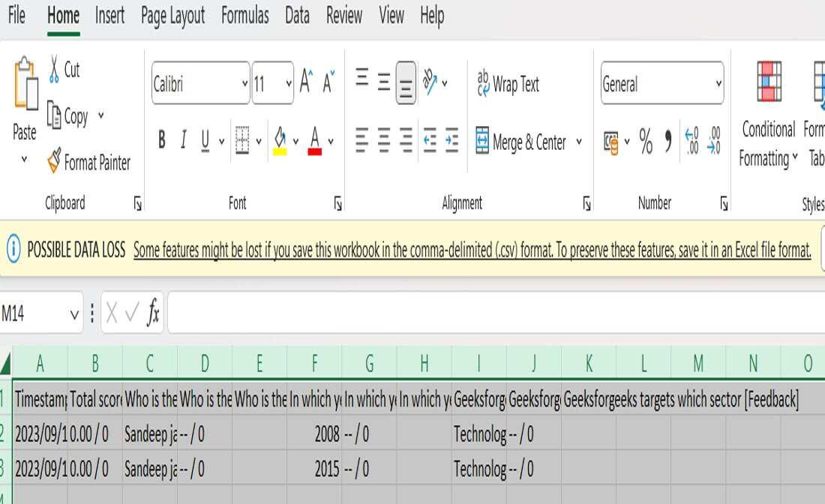Toggle Italic formatting
The width and height of the screenshot is (825, 504).
[183, 140]
